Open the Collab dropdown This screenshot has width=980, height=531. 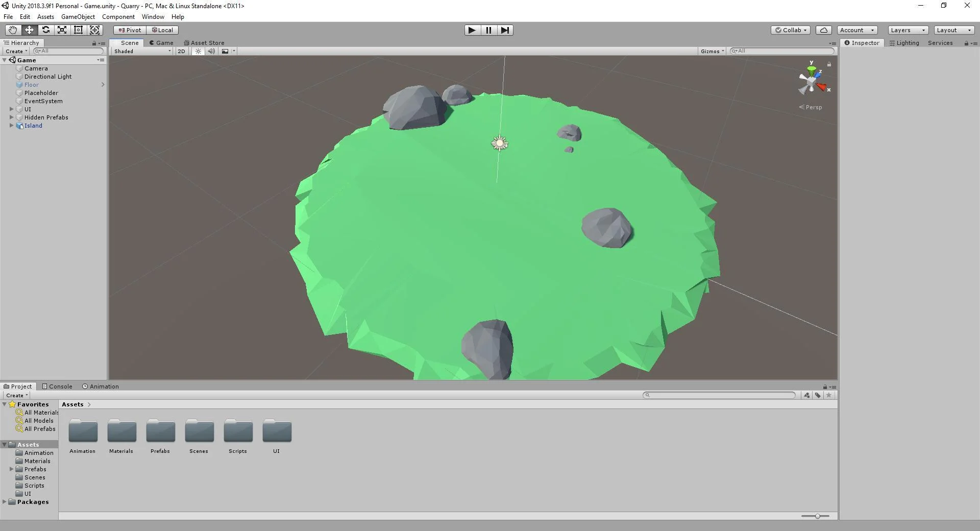coord(791,30)
